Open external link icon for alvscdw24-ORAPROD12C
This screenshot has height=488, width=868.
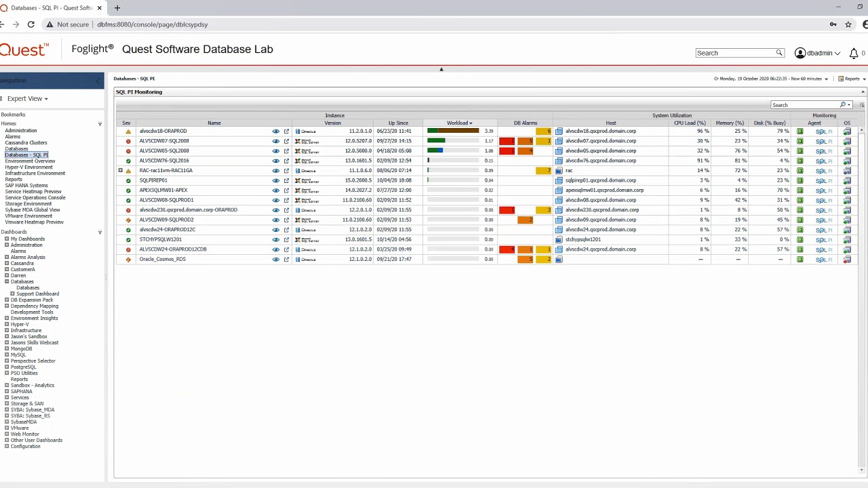286,230
